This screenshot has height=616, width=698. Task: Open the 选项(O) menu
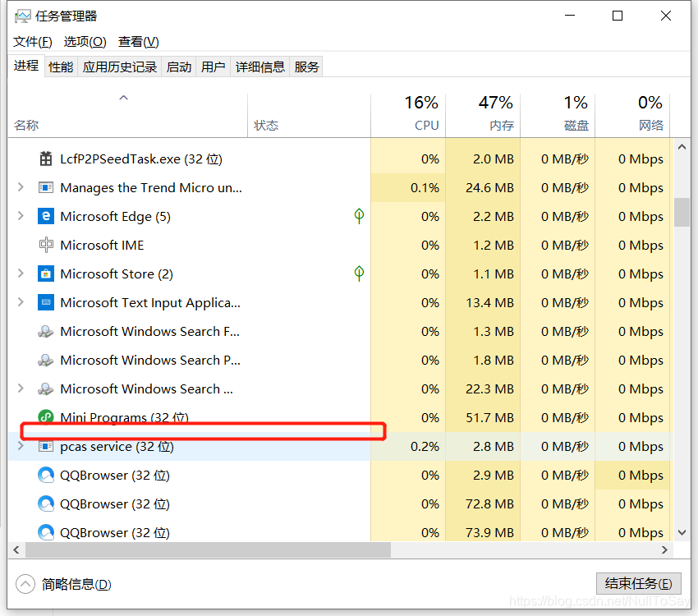click(85, 41)
